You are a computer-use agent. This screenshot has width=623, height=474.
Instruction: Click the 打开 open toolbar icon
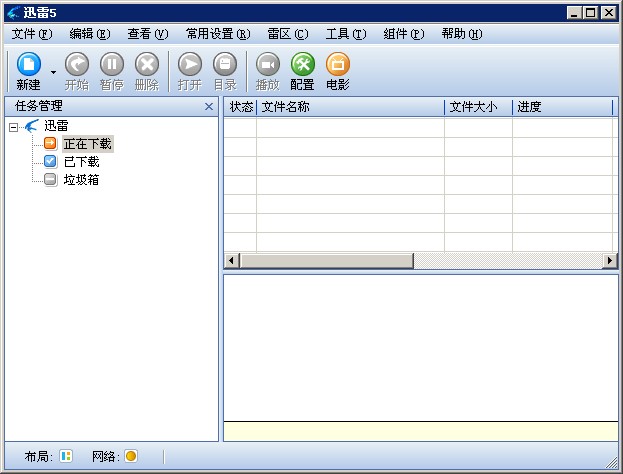coord(190,64)
